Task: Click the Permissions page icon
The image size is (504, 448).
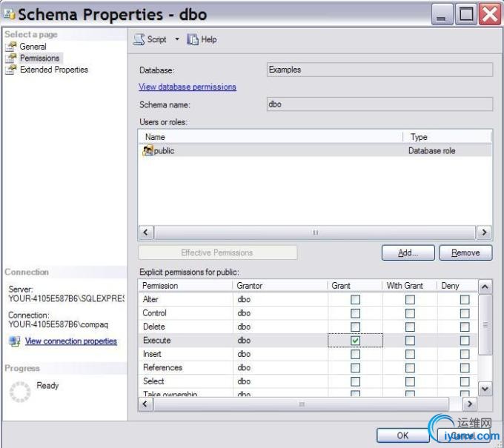Action: coord(10,58)
